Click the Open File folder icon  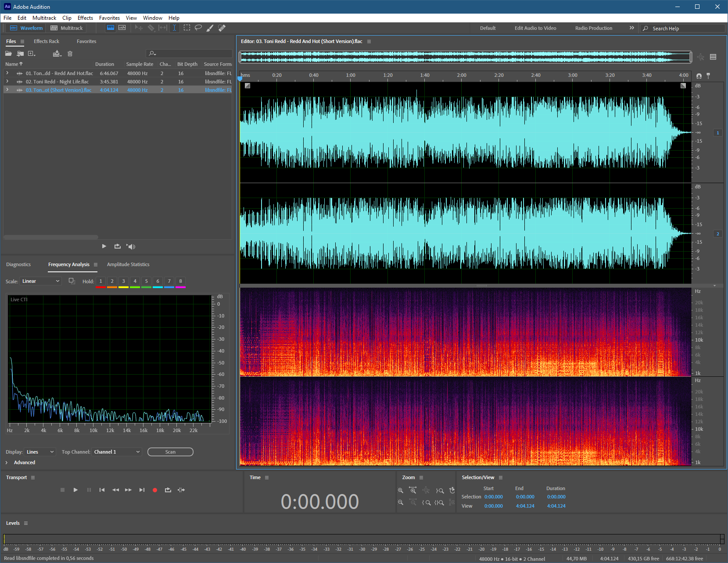[x=8, y=54]
